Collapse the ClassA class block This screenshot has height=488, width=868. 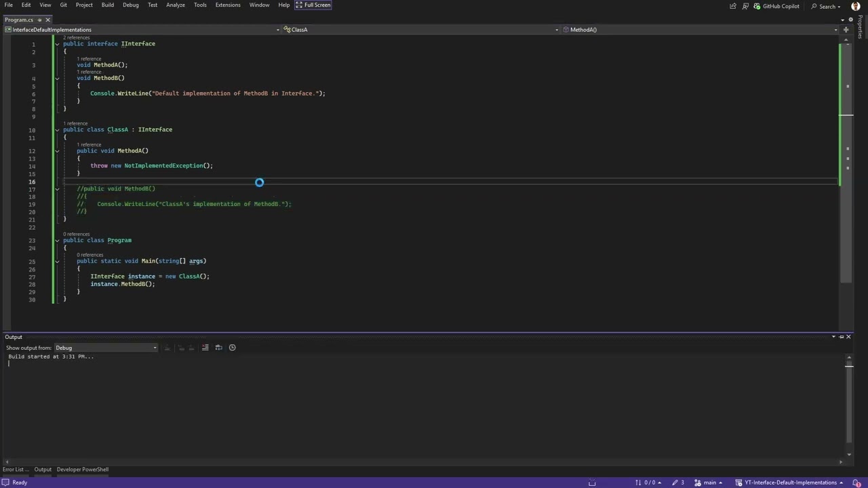(x=57, y=129)
